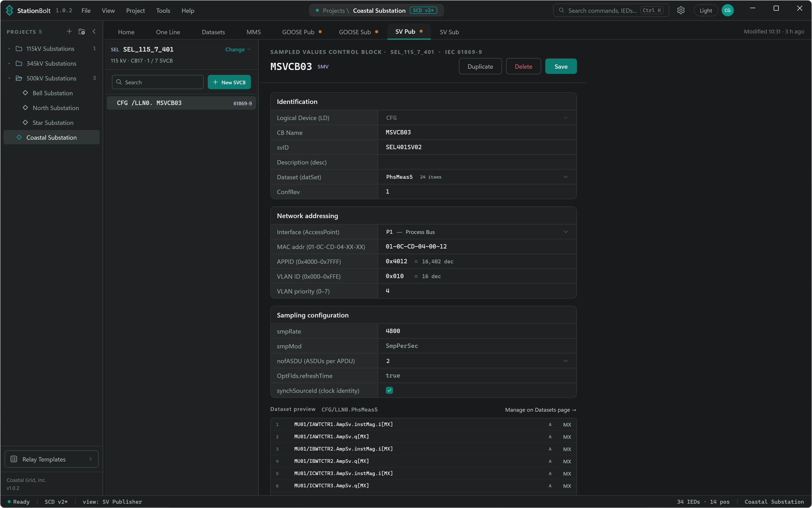812x508 pixels.
Task: Open Interface AccessPoint dropdown
Action: (x=477, y=232)
